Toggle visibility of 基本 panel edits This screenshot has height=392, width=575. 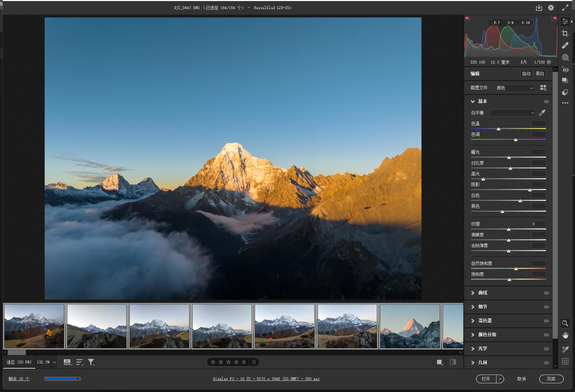point(546,101)
